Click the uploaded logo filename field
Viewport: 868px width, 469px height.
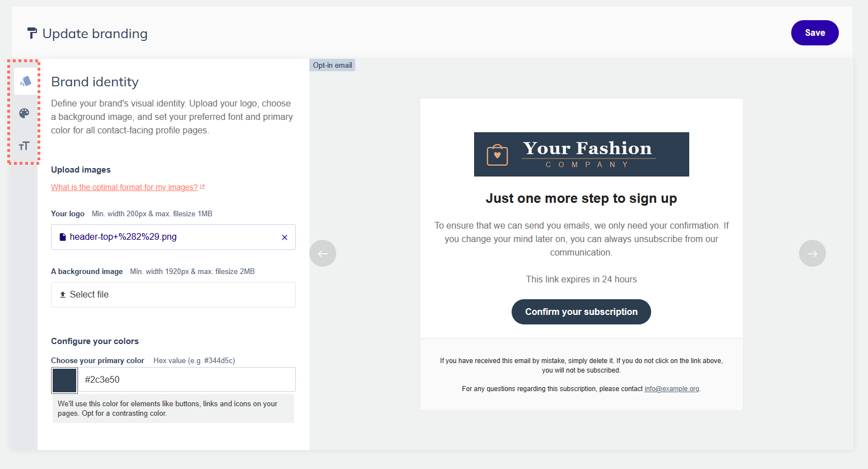[x=173, y=237]
